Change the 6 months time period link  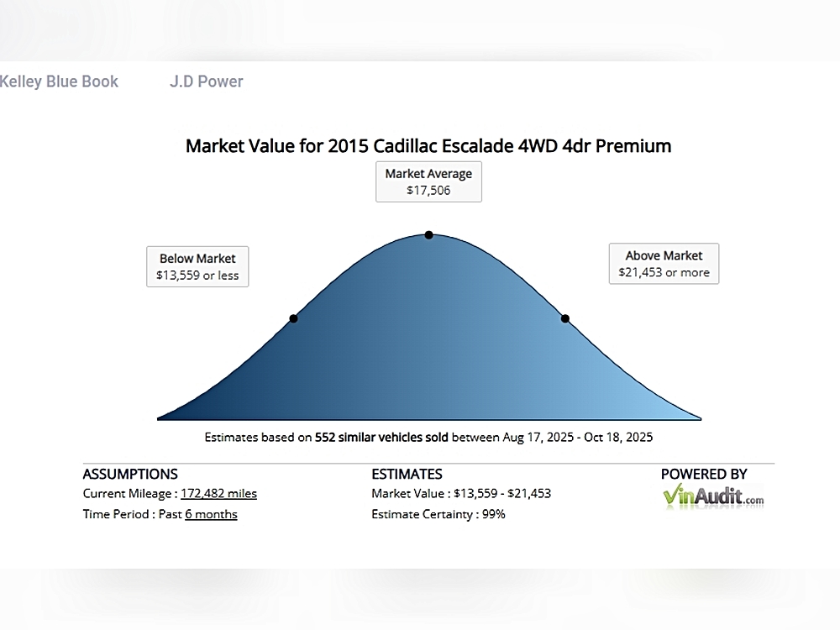(x=211, y=514)
